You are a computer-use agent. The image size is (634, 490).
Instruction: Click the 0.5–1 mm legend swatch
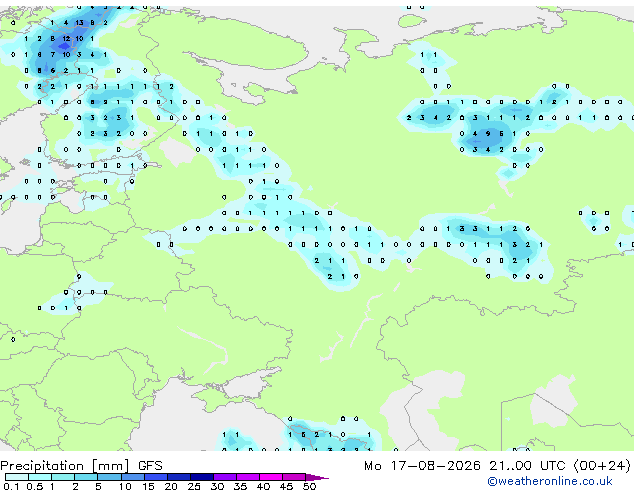40,477
